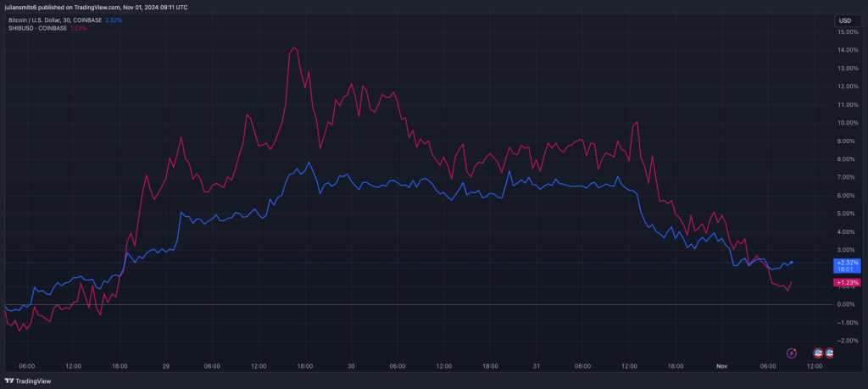Click the 10.00% scale label
This screenshot has width=868, height=389.
[x=849, y=123]
